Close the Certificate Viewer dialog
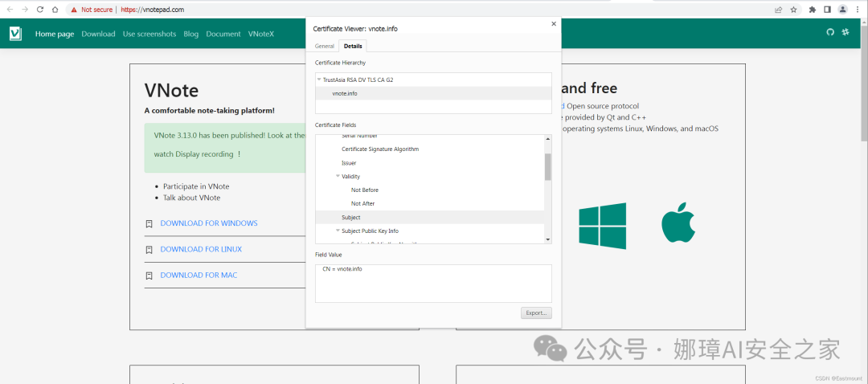This screenshot has height=384, width=868. click(x=554, y=23)
